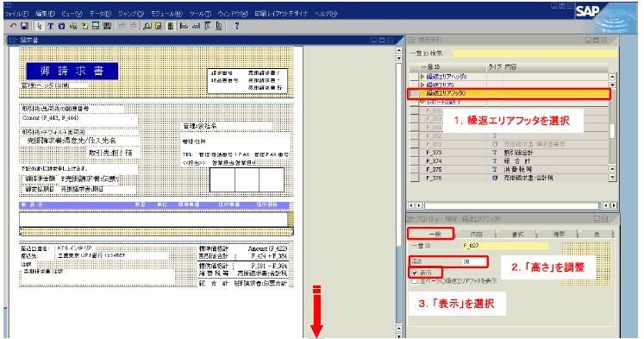Viewport: 644px width, 339px height.
Task: Click the save floppy disk icon
Action: (24, 26)
